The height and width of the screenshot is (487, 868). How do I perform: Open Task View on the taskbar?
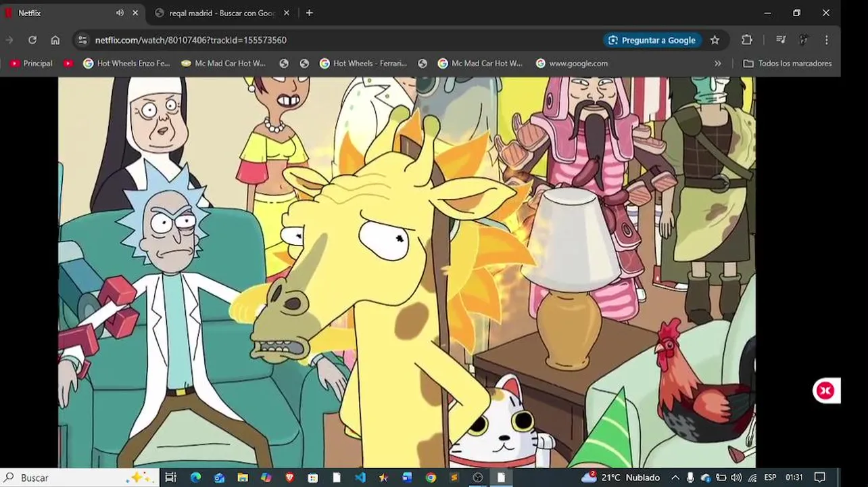click(x=171, y=478)
